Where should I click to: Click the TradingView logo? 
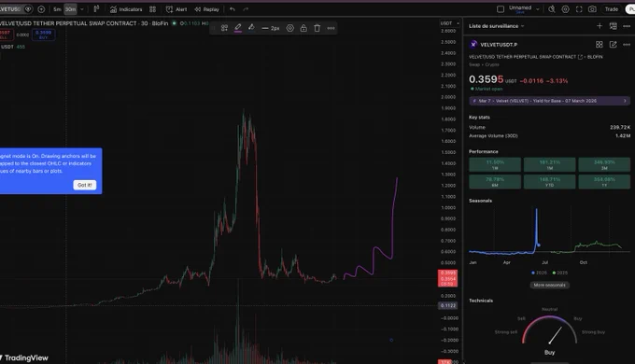point(24,357)
